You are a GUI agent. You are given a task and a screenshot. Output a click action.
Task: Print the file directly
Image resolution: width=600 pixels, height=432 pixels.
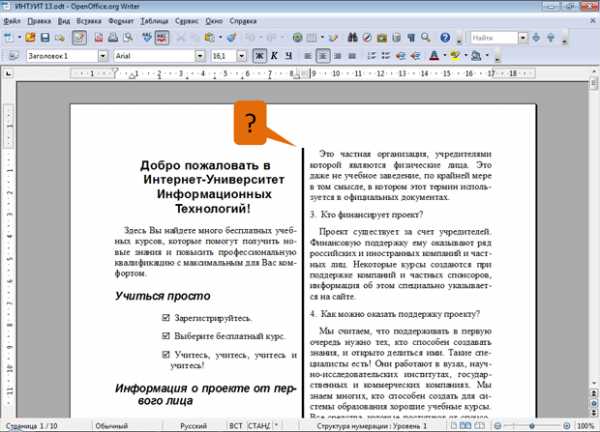(x=113, y=37)
